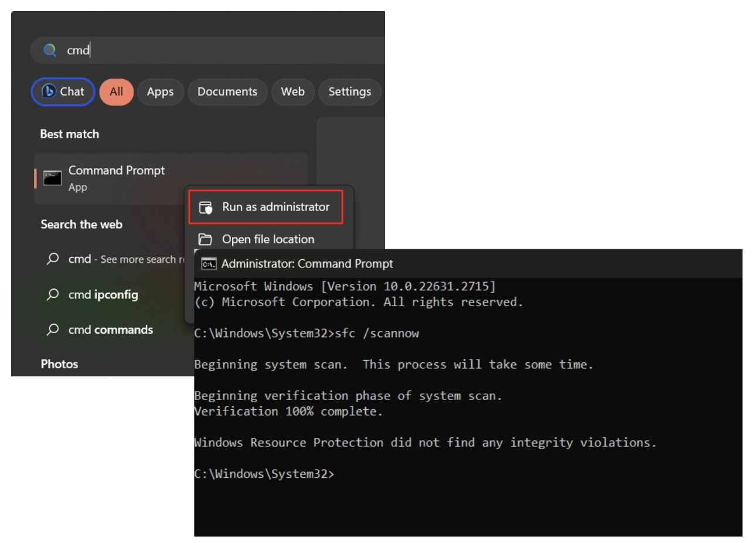This screenshot has height=543, width=756.
Task: Click the magnifier icon beside the first cmd suggestion
Action: click(x=52, y=259)
